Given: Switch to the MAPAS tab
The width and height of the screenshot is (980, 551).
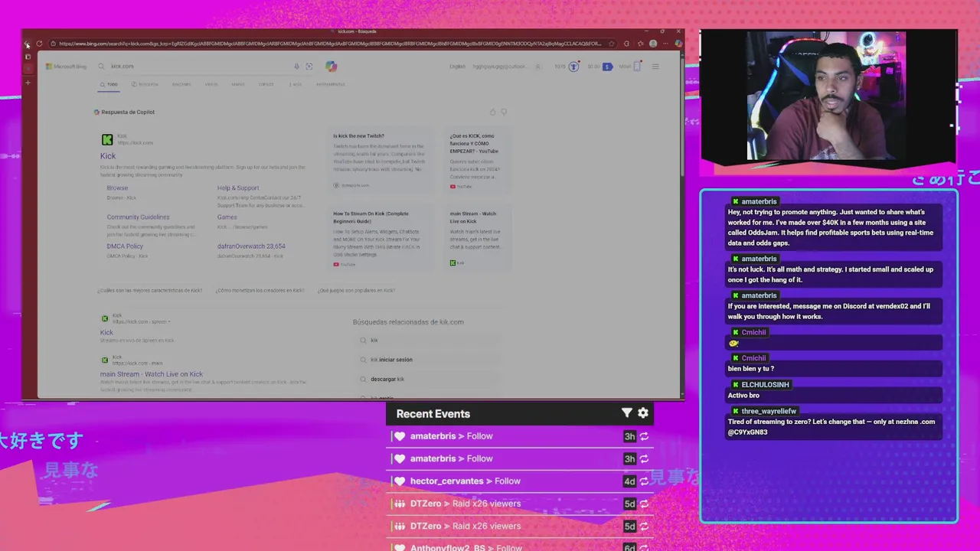Looking at the screenshot, I should tap(238, 84).
